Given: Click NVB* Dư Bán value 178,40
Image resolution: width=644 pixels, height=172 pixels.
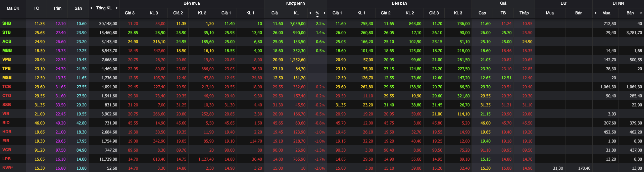Looking at the screenshot, I should (584, 168).
